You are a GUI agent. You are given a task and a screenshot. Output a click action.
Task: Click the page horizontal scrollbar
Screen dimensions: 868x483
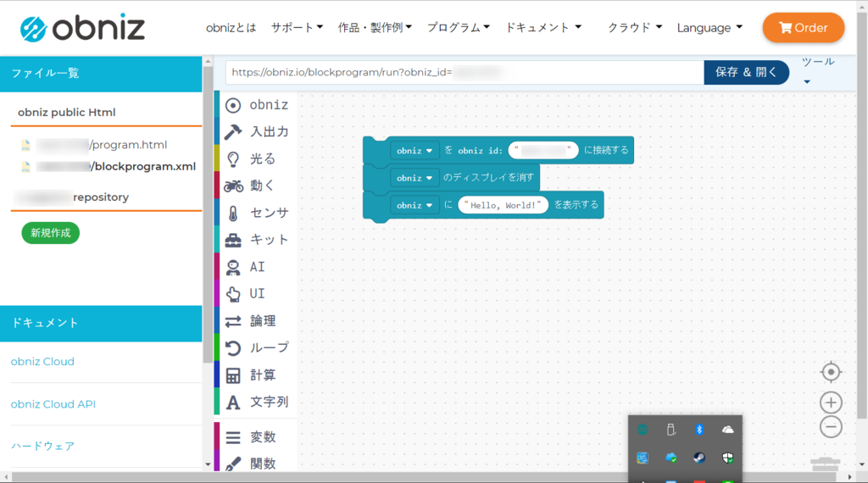(x=424, y=477)
